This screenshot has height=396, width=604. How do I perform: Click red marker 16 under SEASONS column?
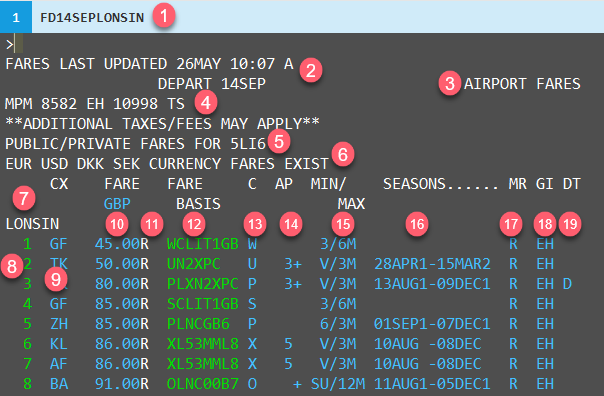(417, 224)
